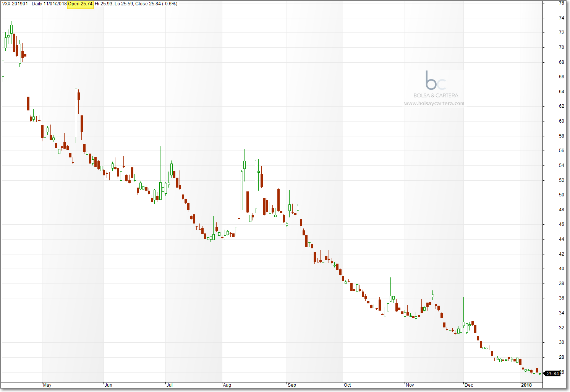This screenshot has height=392, width=570.
Task: Click the 60 price level label
Action: point(561,121)
